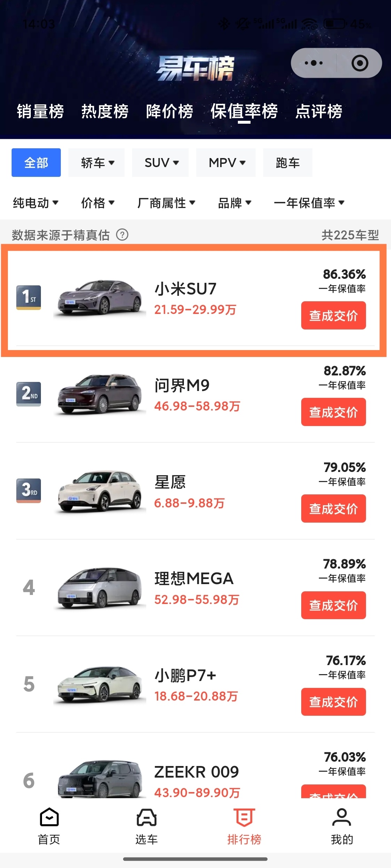The height and width of the screenshot is (868, 391).
Task: Expand the SUV dropdown filter
Action: click(161, 163)
